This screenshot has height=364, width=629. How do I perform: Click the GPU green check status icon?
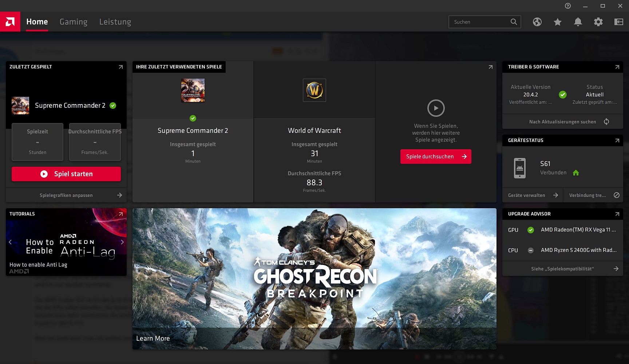[531, 230]
